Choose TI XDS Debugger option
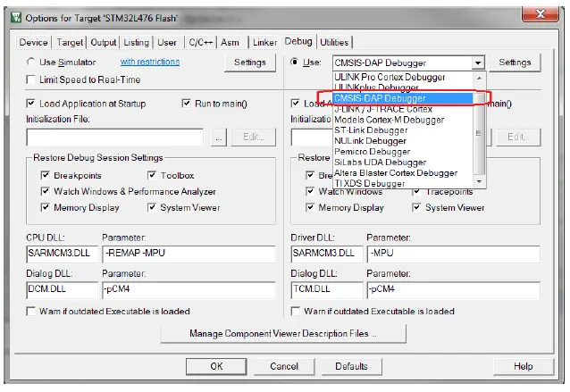 [403, 183]
